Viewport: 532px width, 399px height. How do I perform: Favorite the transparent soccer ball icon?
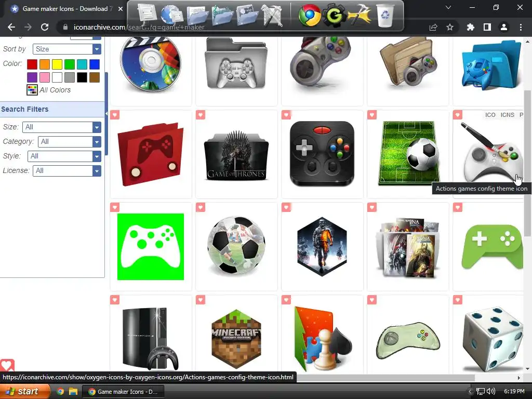201,207
